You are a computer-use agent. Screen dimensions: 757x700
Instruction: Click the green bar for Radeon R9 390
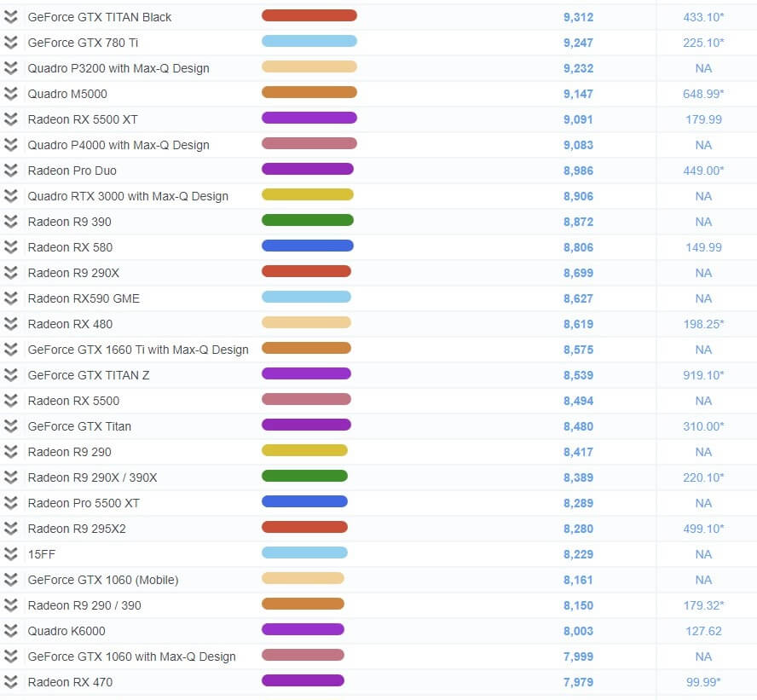[308, 220]
